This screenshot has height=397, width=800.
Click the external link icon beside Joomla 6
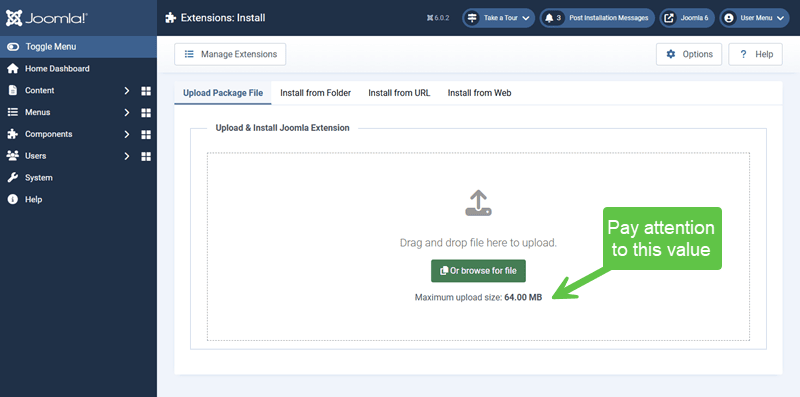tap(668, 18)
